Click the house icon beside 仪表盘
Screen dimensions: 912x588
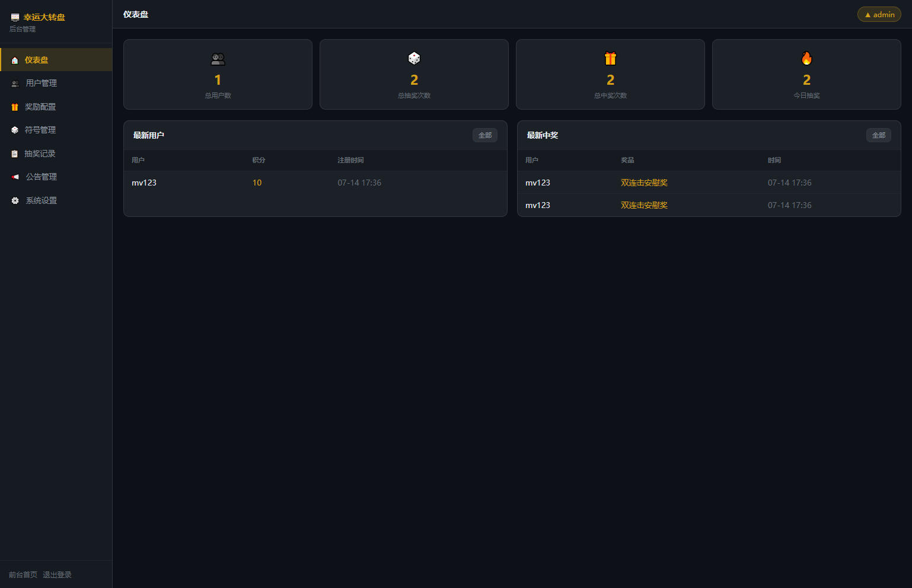[15, 60]
